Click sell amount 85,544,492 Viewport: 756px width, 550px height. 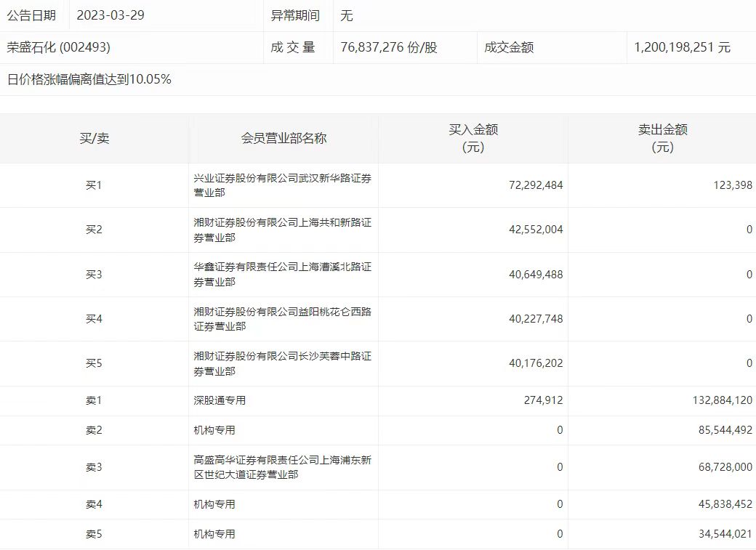pos(725,430)
